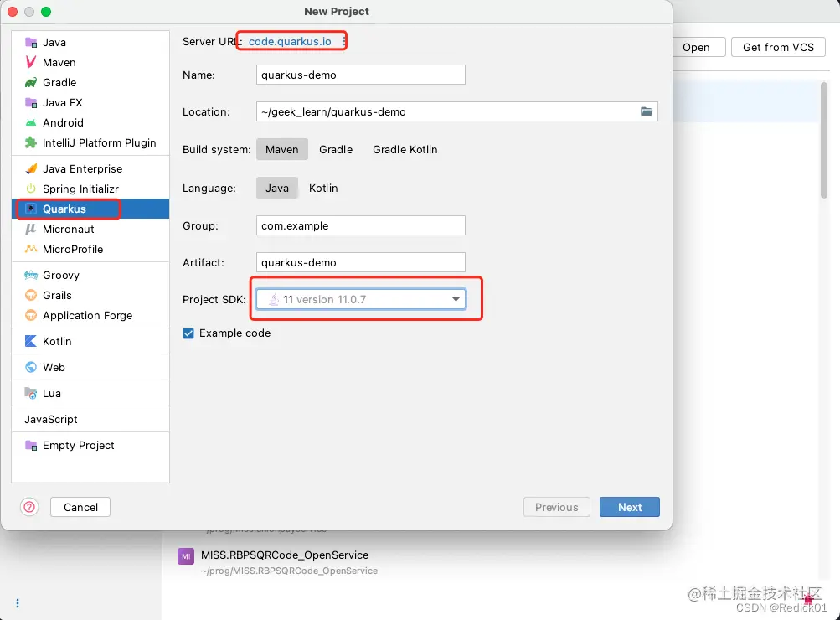This screenshot has width=840, height=620.
Task: Click the Spring Initializr power icon
Action: 31,189
